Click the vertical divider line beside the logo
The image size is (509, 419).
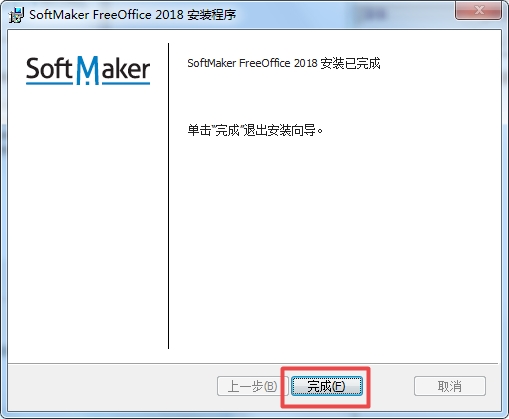pos(168,196)
